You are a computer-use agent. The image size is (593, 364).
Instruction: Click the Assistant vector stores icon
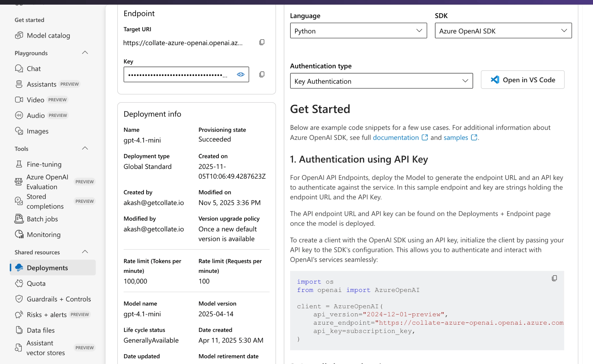19,348
